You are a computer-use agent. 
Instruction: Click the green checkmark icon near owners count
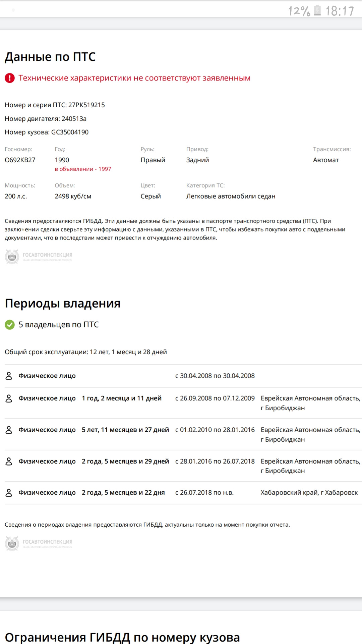10,325
